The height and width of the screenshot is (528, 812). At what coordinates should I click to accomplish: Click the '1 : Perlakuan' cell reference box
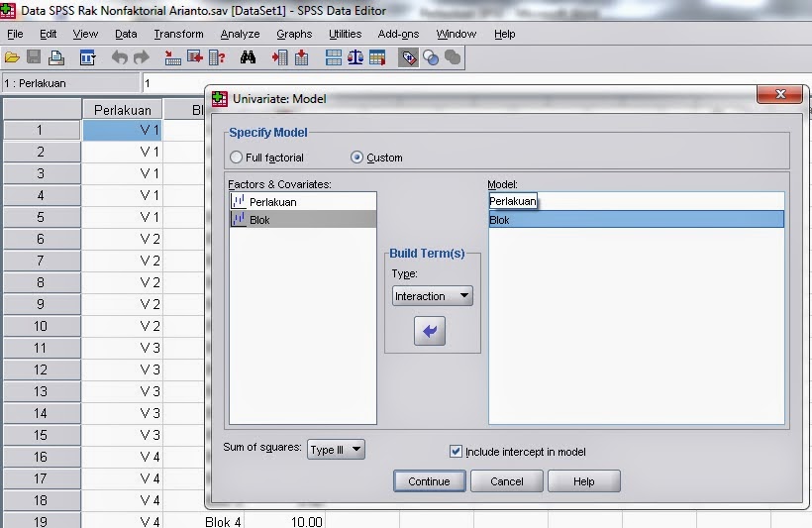click(70, 83)
